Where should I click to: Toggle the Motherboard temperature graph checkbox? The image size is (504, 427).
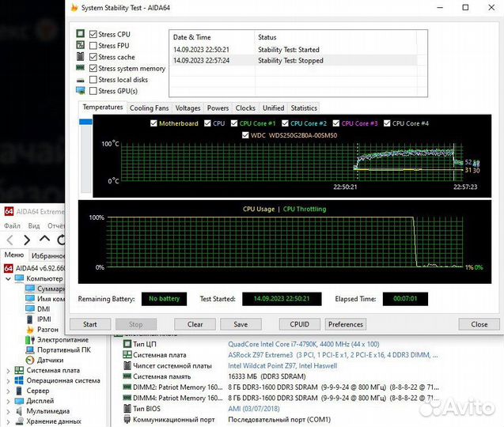coord(153,123)
